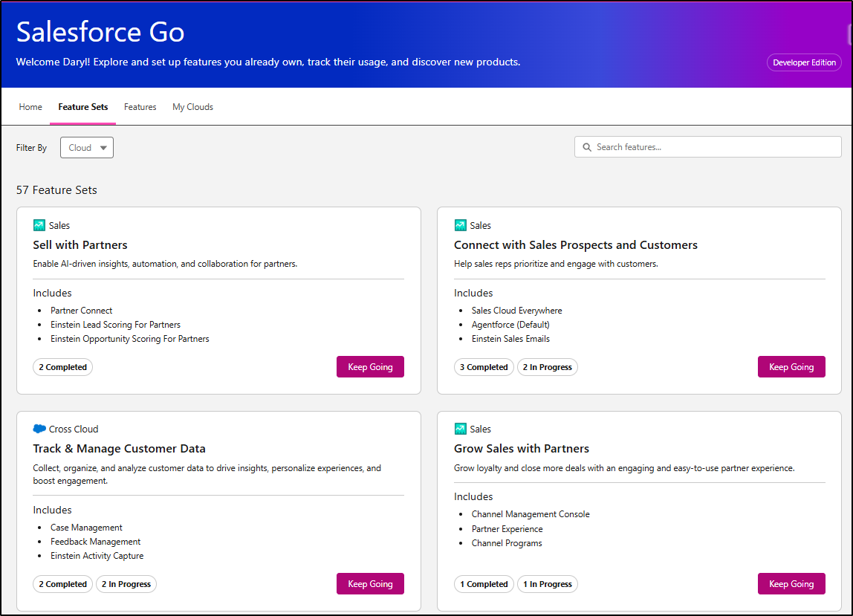Click Sales icon on Connect with Sales Prospects card
Screen dimensions: 853x616
coord(461,225)
